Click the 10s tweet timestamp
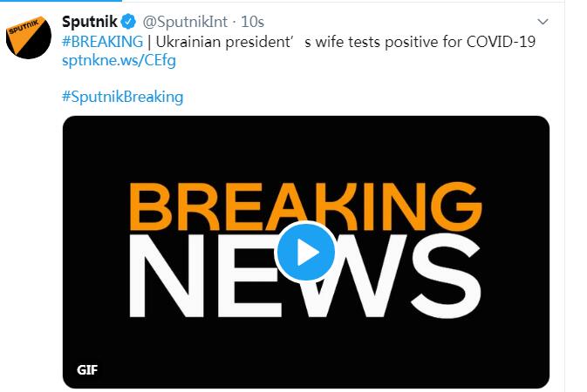Image resolution: width=587 pixels, height=392 pixels. point(252,22)
